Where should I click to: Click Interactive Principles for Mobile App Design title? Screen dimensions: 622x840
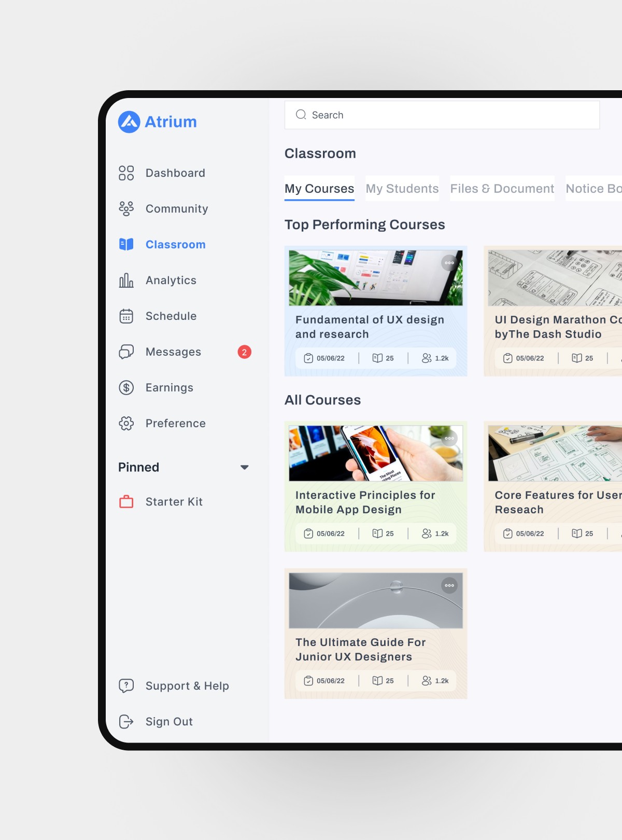tap(365, 502)
